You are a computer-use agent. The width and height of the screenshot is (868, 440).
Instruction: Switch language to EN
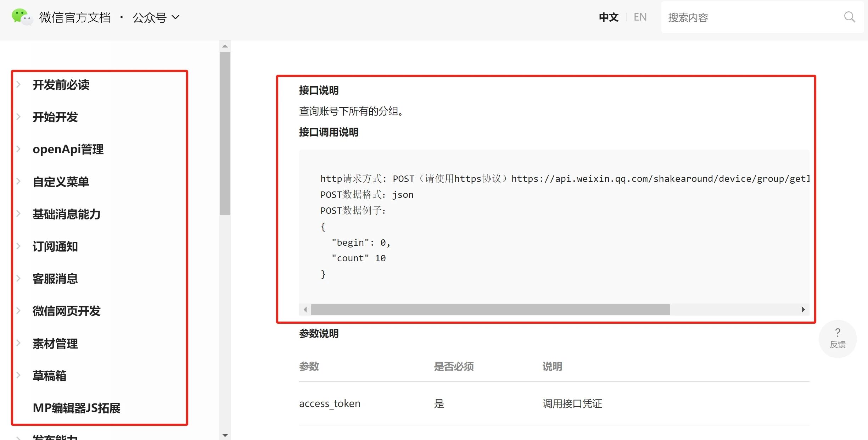click(640, 17)
